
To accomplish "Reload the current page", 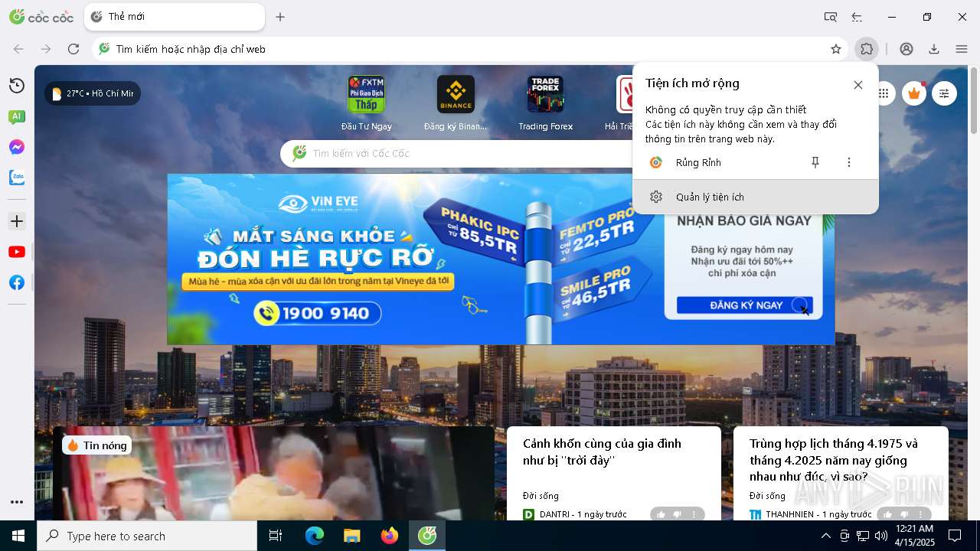I will click(73, 49).
